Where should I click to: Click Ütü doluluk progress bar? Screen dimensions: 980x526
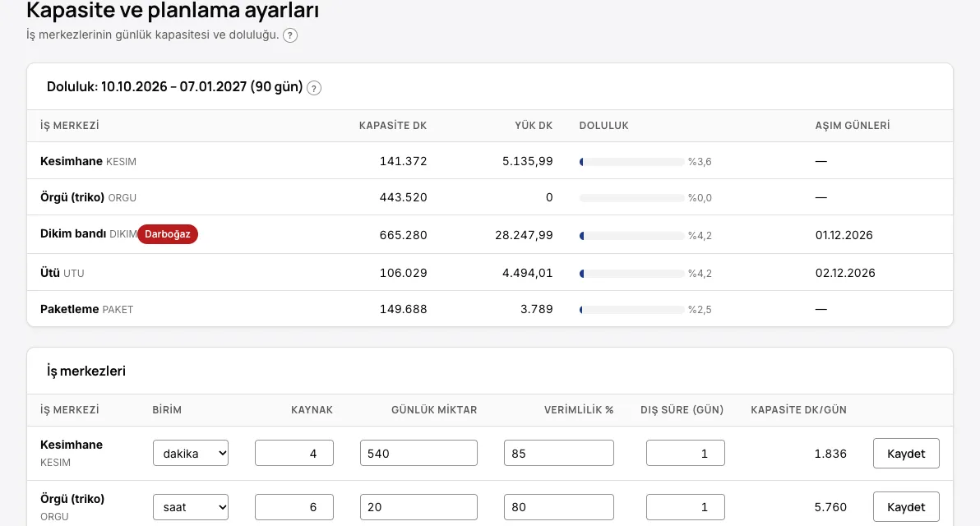(x=632, y=273)
